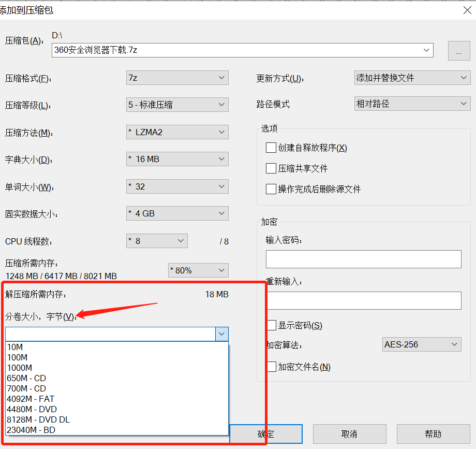
Task: Open the archive name browse dialog via ... button
Action: point(458,50)
